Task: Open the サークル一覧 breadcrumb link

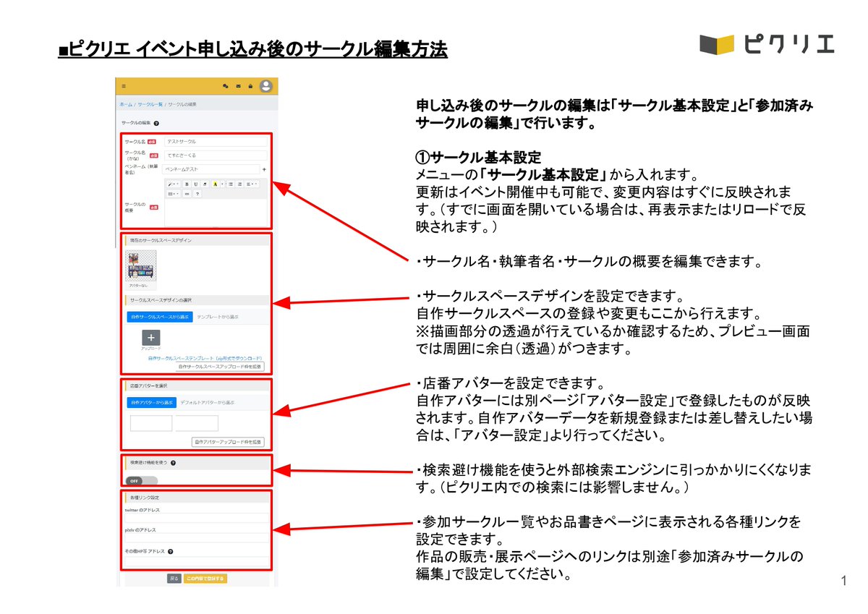Action: pyautogui.click(x=150, y=105)
